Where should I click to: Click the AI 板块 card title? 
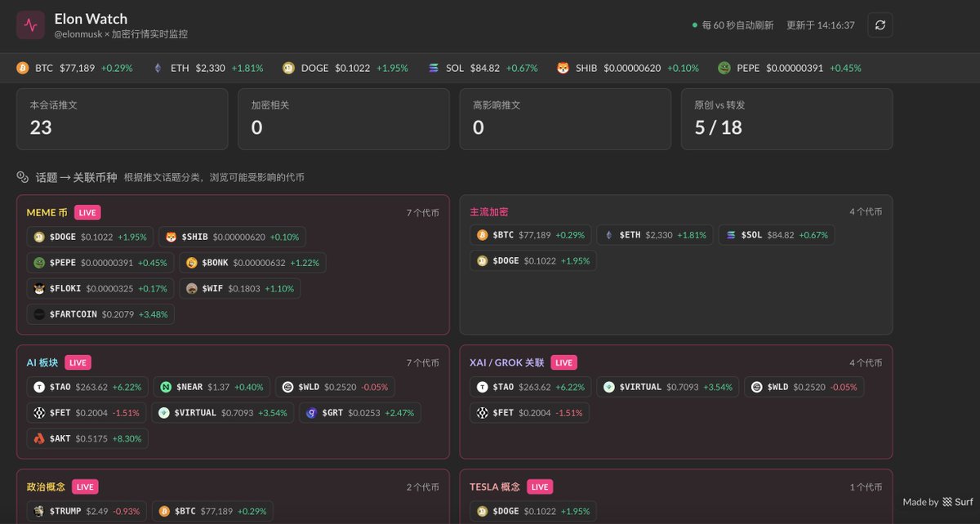click(x=42, y=362)
